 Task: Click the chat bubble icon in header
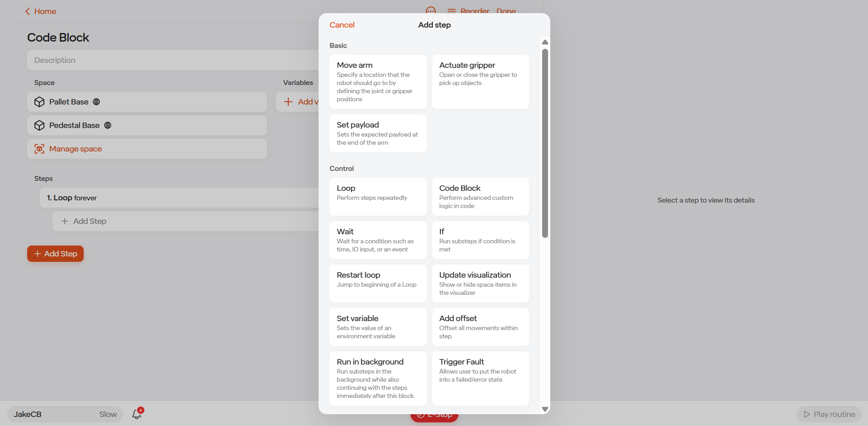pyautogui.click(x=431, y=10)
